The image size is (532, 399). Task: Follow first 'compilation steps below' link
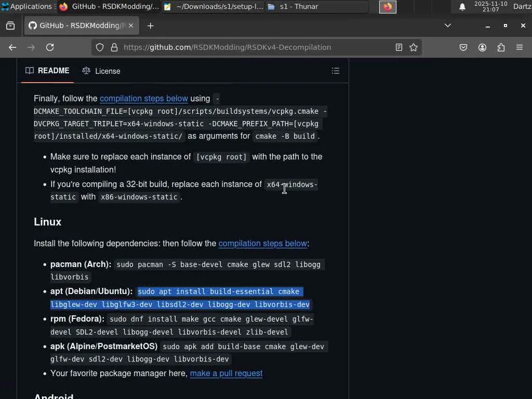144,98
